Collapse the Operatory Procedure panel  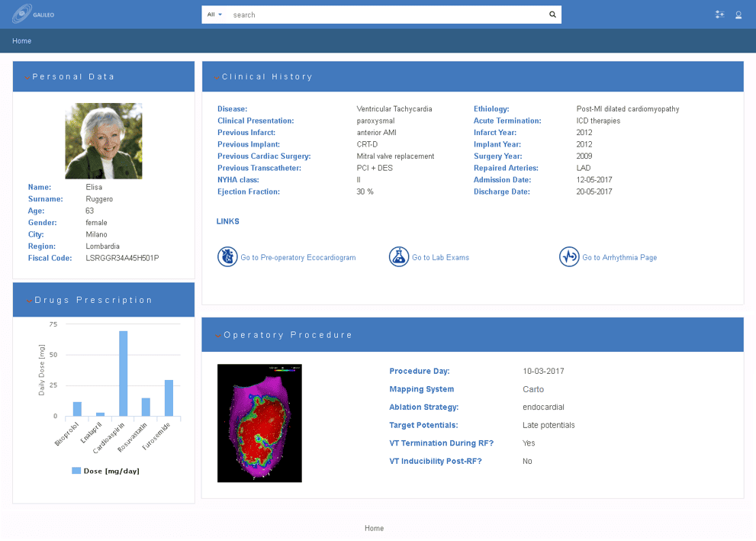[x=218, y=336]
